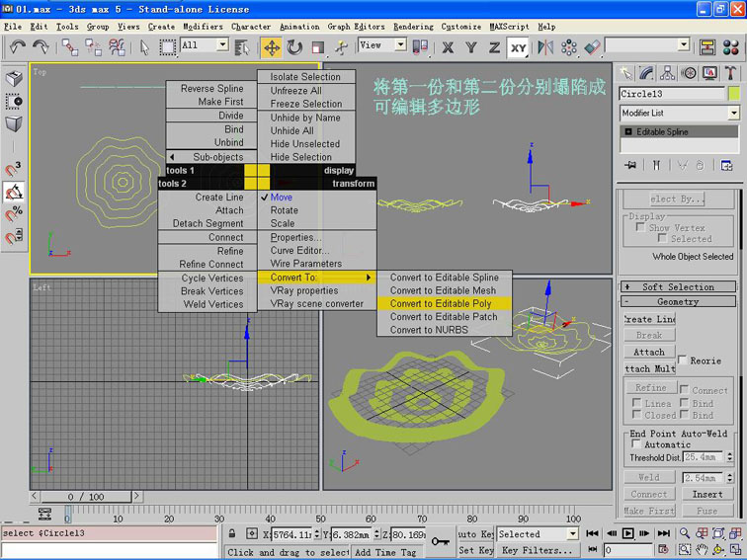Image resolution: width=747 pixels, height=560 pixels.
Task: Activate the Select and Rotate tool
Action: (x=294, y=47)
